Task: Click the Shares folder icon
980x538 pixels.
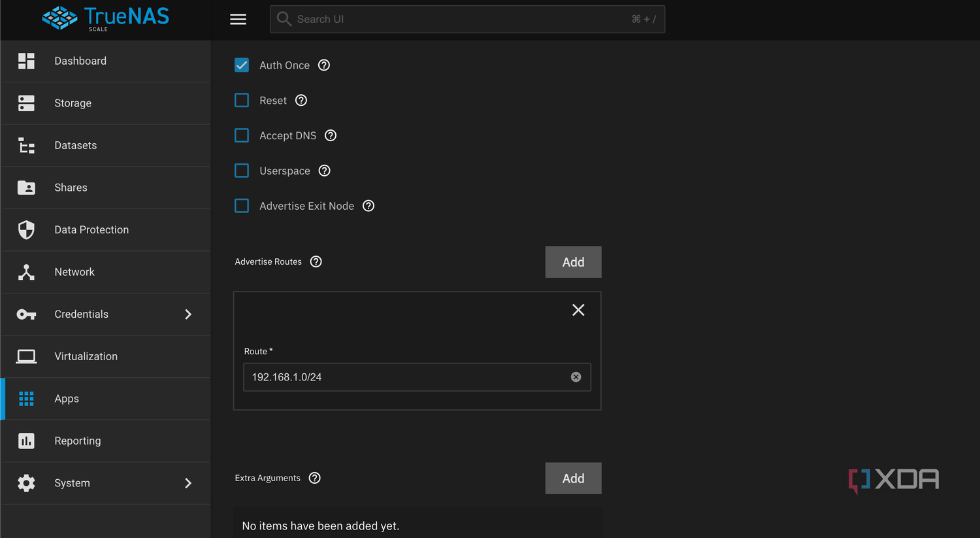Action: click(26, 188)
